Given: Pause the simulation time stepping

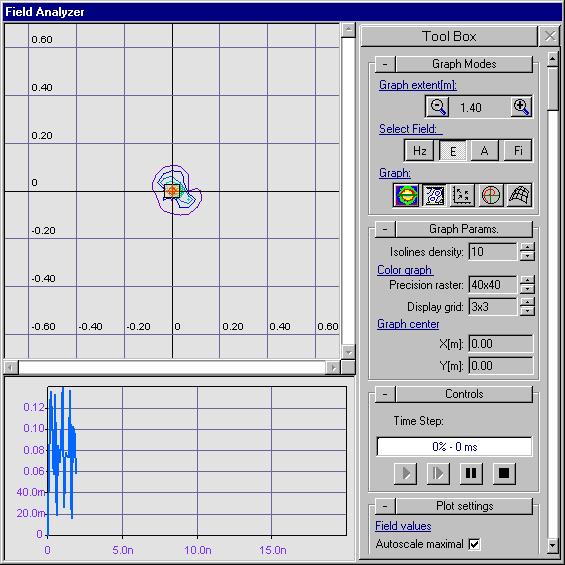Looking at the screenshot, I should click(x=471, y=473).
